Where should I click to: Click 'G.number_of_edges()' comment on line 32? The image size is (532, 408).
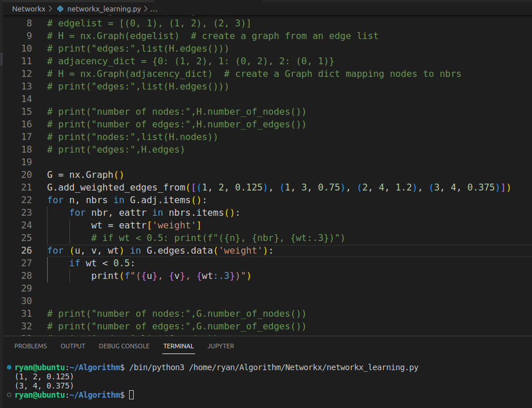pyautogui.click(x=248, y=327)
